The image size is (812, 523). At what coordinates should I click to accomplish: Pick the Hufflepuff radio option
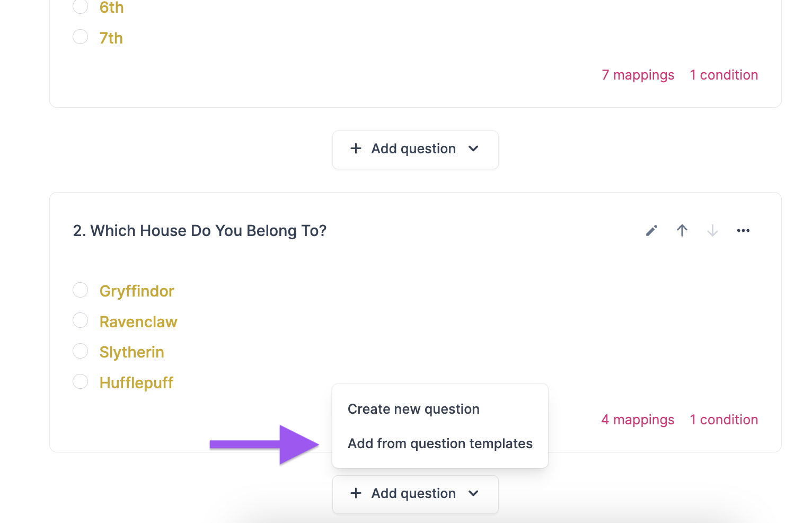(x=81, y=382)
